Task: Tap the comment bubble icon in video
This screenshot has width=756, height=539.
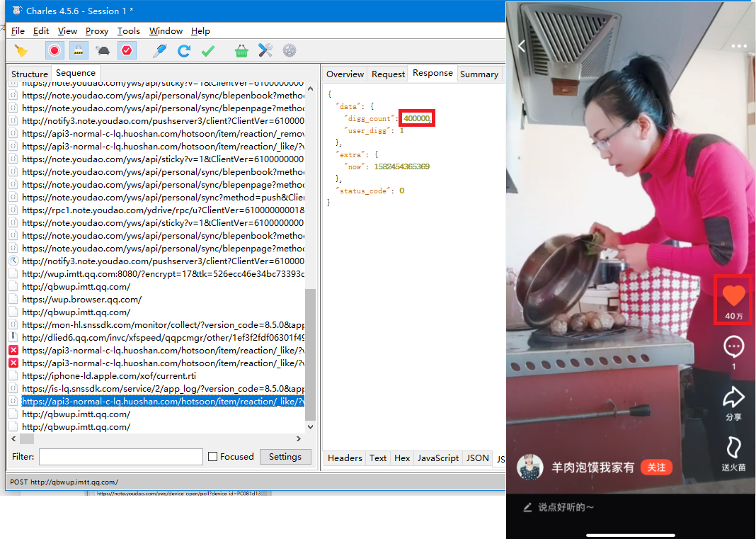Action: pyautogui.click(x=734, y=346)
